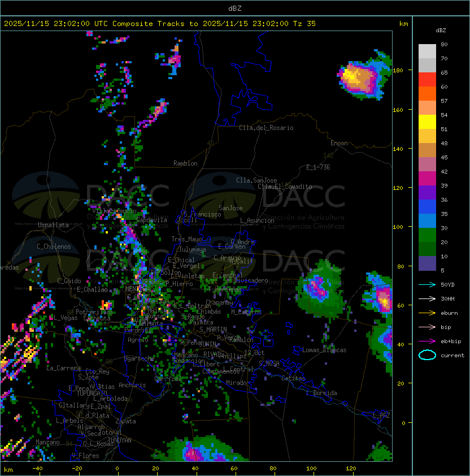The height and width of the screenshot is (476, 470).
Task: Click the S_MARTIN map label
Action: coord(213,330)
